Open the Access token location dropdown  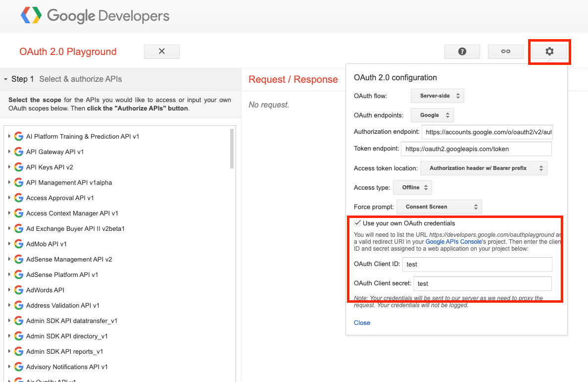(x=483, y=168)
